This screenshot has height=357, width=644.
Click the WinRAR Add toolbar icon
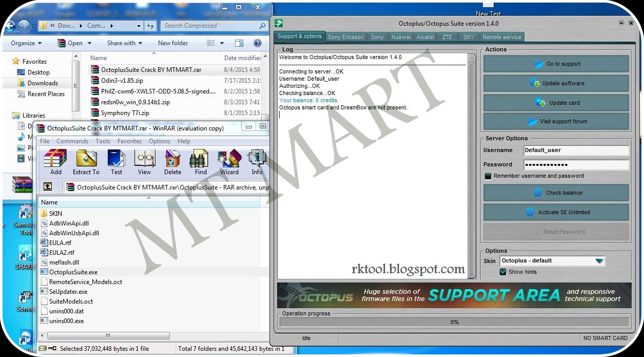[55, 159]
